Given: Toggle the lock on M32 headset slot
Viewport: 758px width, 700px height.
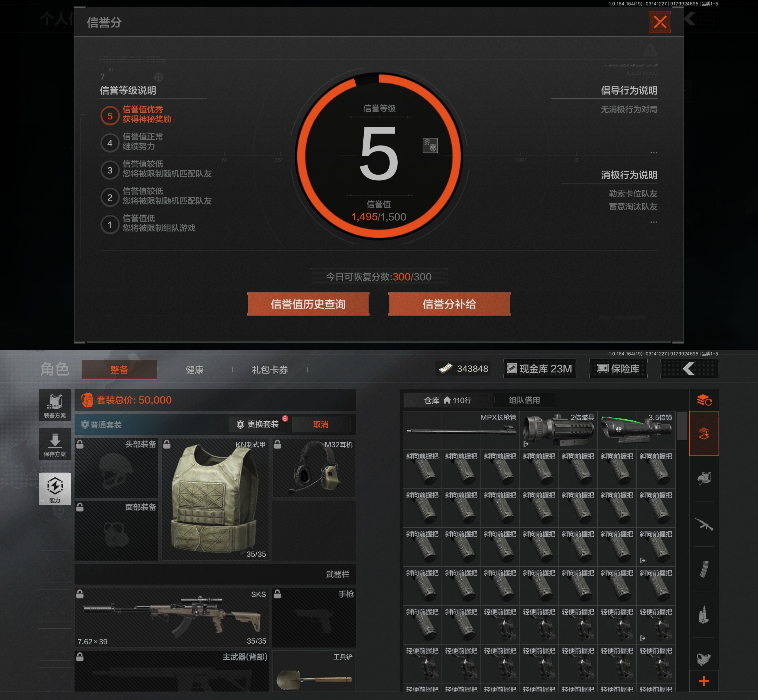Looking at the screenshot, I should [277, 445].
